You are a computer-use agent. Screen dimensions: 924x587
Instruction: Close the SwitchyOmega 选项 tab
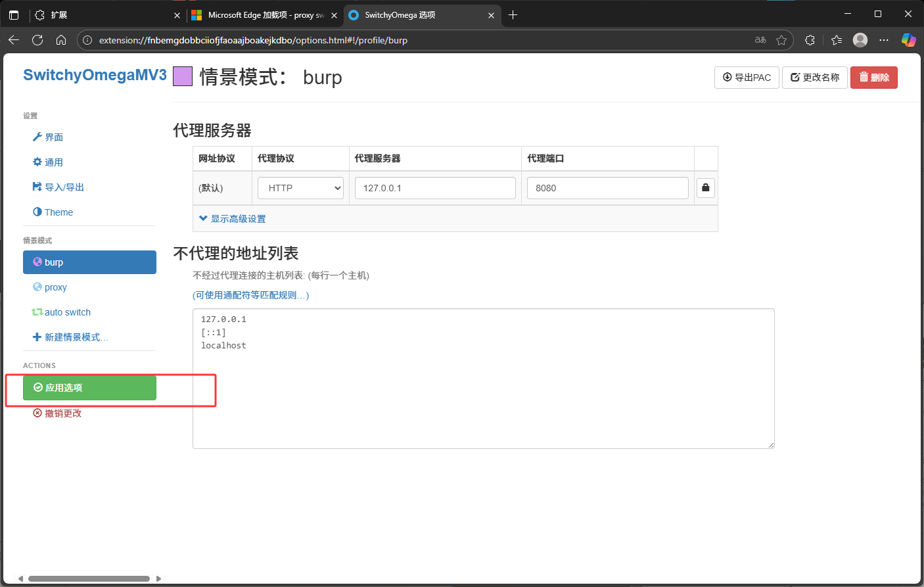pyautogui.click(x=492, y=15)
